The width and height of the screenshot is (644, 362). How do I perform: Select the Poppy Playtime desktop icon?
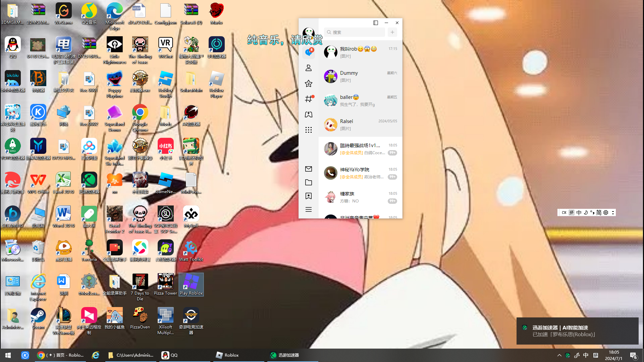pos(115,84)
